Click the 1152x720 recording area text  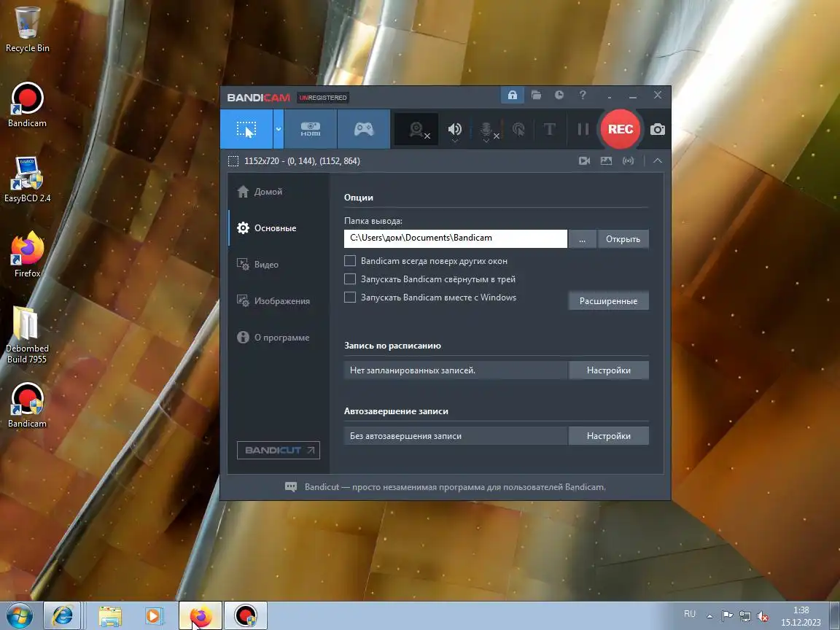click(x=302, y=160)
